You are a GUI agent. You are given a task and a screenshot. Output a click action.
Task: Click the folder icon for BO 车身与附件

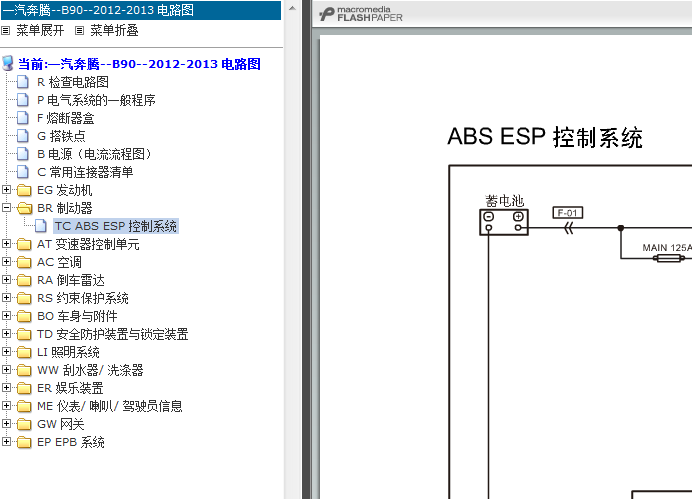24,316
